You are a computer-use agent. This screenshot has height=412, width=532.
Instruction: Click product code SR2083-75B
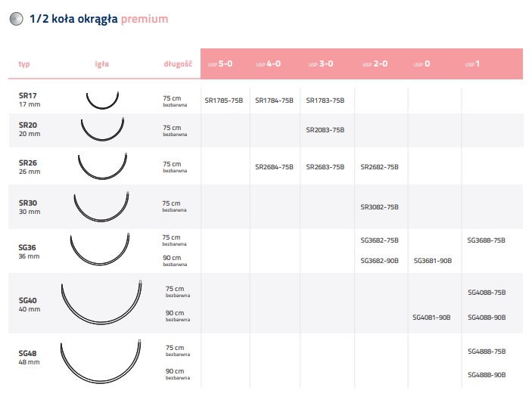pyautogui.click(x=325, y=130)
